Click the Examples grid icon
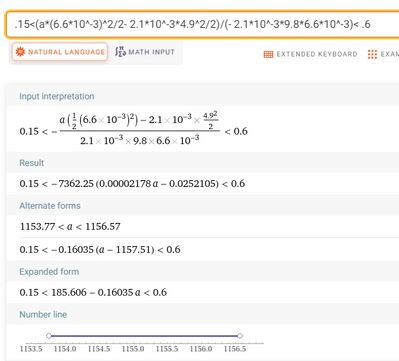 pyautogui.click(x=372, y=54)
